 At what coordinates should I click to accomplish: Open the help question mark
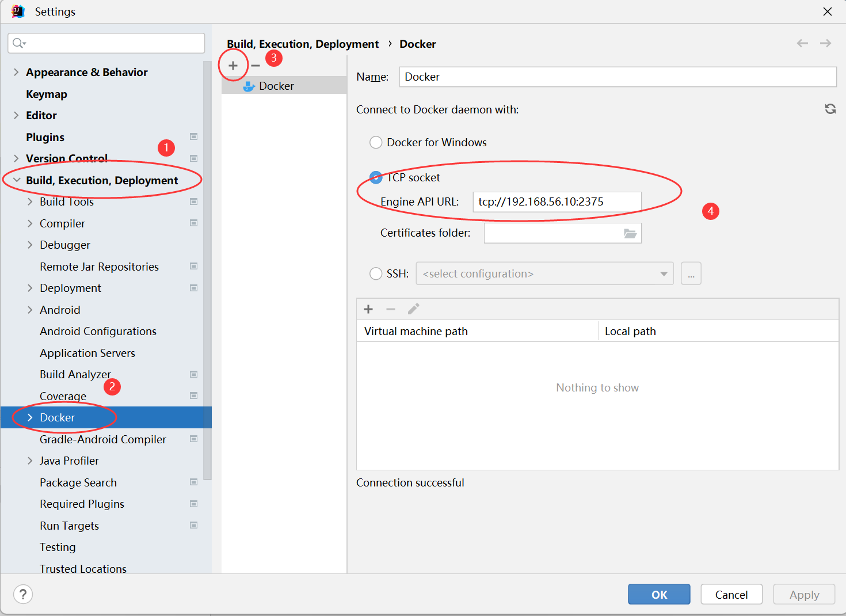tap(23, 594)
